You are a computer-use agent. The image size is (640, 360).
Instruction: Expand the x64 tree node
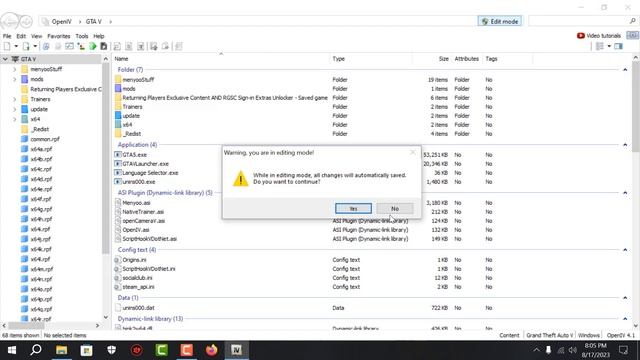[15, 119]
